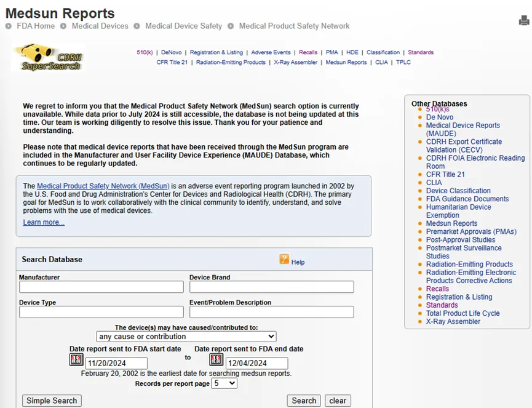Open Total Product Life Cycle link
Screen dimensions: 532x408
[463, 313]
